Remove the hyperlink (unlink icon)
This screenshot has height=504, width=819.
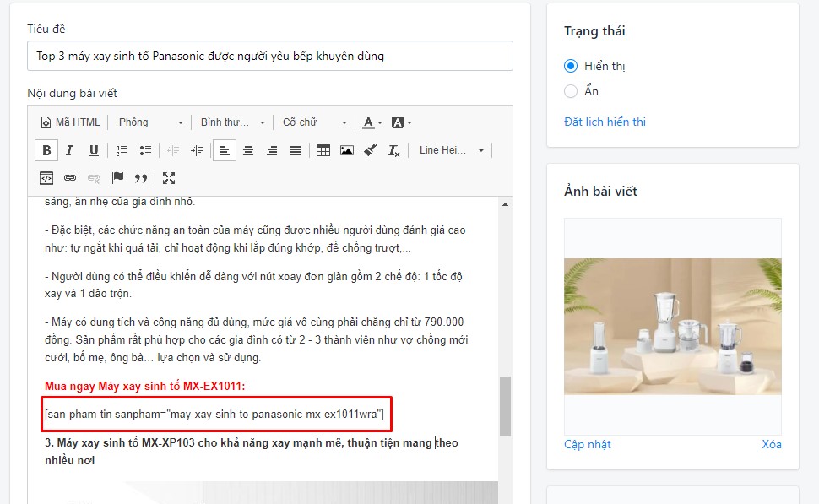94,178
